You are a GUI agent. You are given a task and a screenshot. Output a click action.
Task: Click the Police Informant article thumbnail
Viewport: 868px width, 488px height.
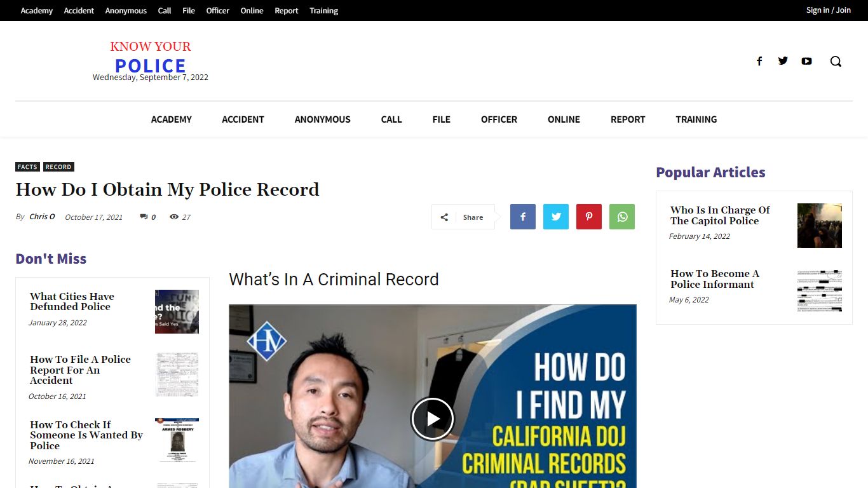[820, 290]
